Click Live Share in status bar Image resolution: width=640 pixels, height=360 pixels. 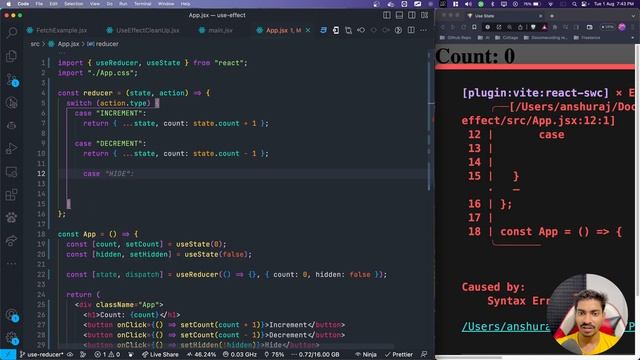pos(160,354)
